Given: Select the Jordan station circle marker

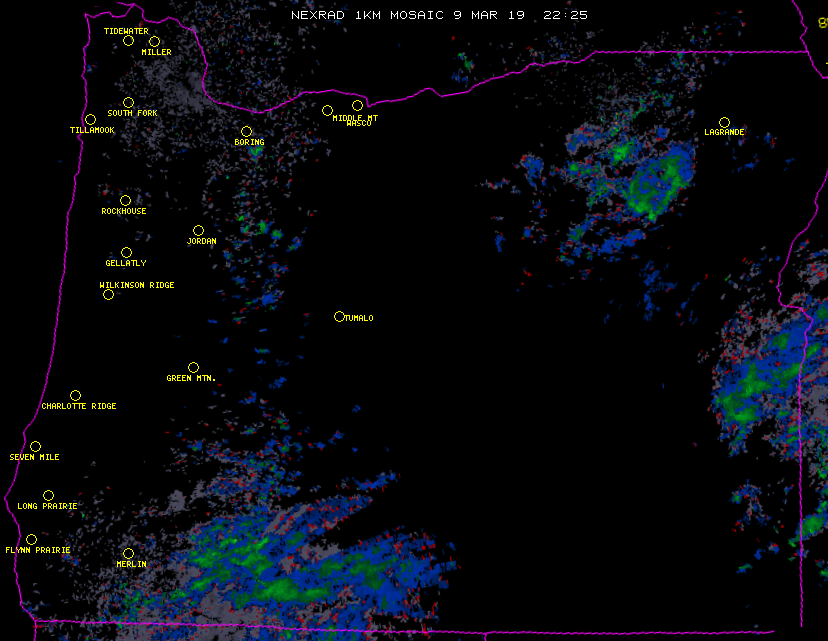Looking at the screenshot, I should pyautogui.click(x=198, y=231).
